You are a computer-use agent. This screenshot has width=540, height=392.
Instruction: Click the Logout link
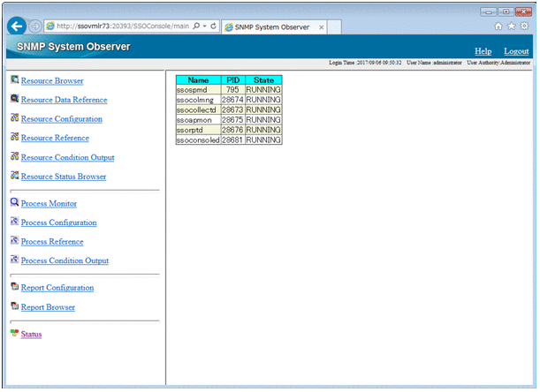(x=516, y=51)
